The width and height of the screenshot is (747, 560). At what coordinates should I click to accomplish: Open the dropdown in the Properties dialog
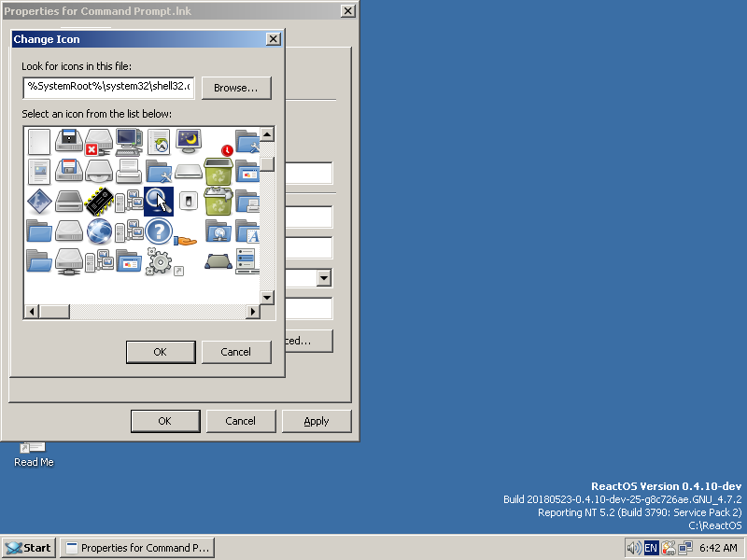point(323,277)
